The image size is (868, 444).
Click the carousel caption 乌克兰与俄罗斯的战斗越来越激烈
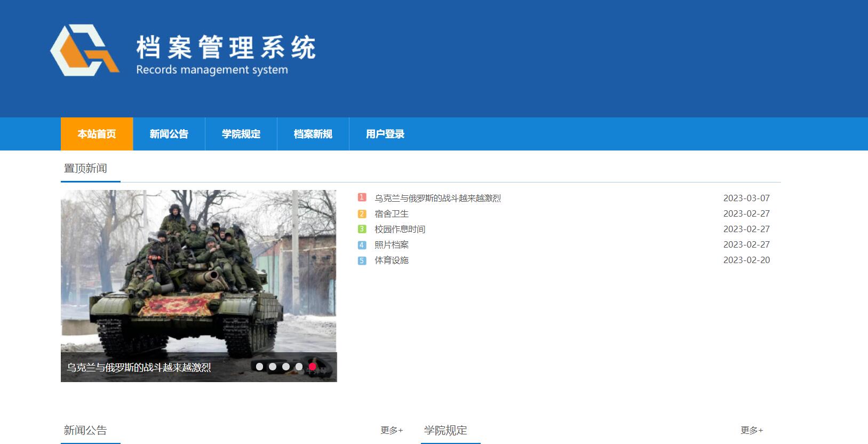139,368
